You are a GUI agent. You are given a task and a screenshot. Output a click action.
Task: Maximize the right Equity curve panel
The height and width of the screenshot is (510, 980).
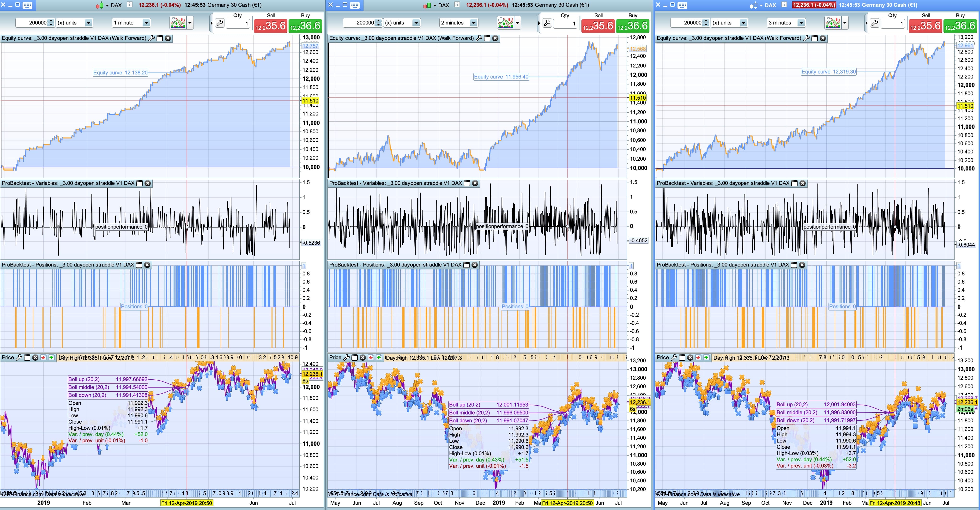815,38
